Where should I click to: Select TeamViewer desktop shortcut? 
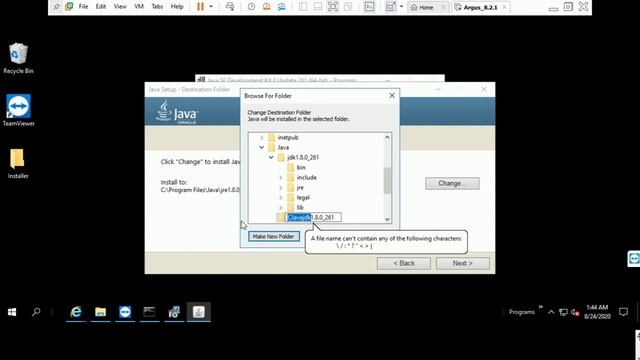[18, 110]
